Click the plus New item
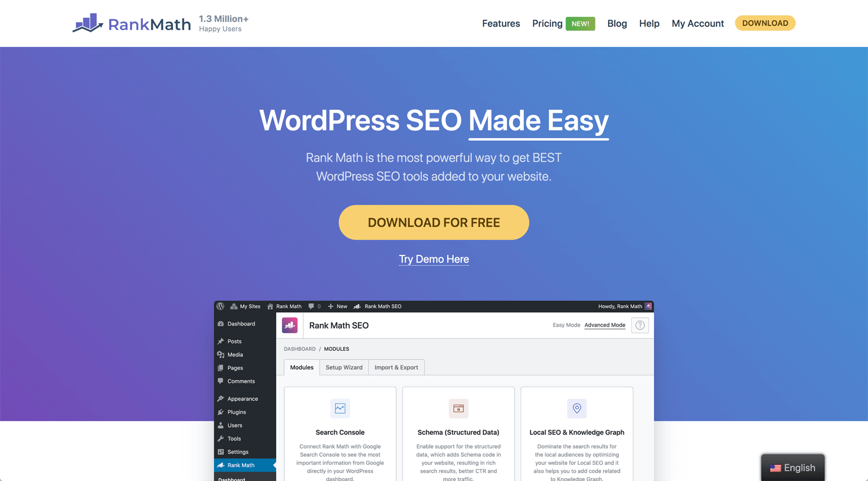Screen dimensions: 868x481 [x=337, y=306]
